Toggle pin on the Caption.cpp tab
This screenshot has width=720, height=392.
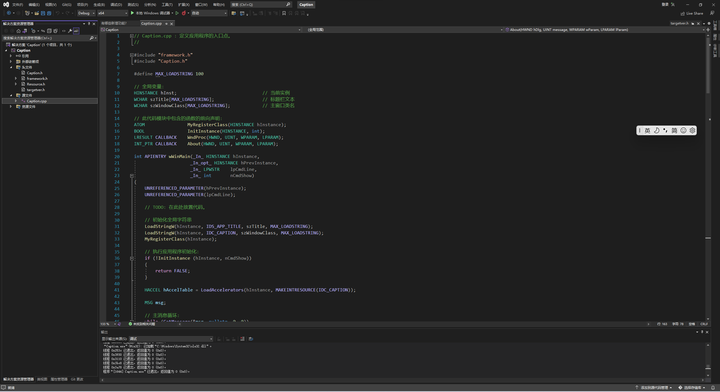click(x=166, y=23)
